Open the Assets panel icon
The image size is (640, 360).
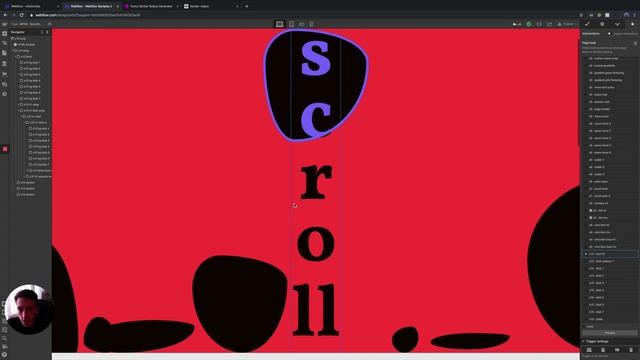click(4, 84)
